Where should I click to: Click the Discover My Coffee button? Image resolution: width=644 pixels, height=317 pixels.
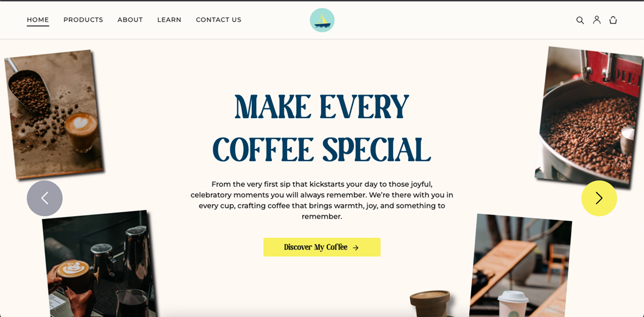click(x=322, y=247)
